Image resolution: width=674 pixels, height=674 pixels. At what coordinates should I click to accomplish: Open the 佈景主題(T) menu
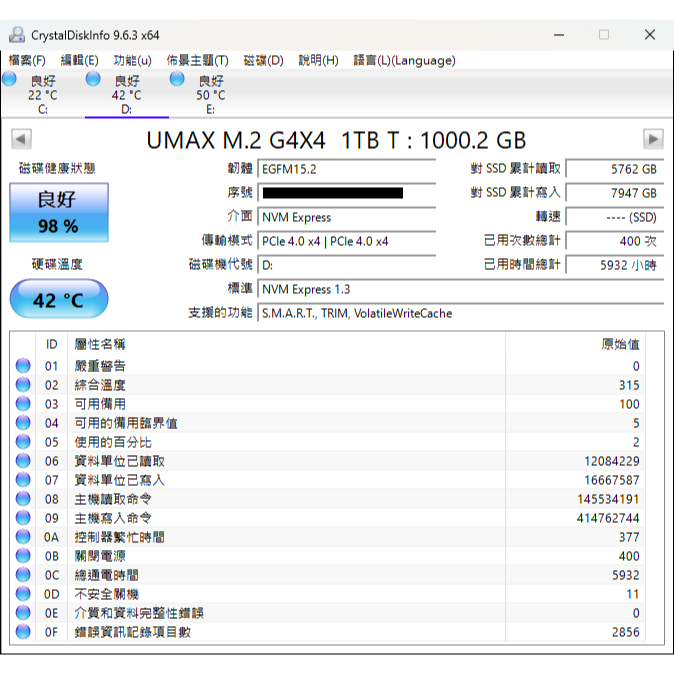coord(197,60)
